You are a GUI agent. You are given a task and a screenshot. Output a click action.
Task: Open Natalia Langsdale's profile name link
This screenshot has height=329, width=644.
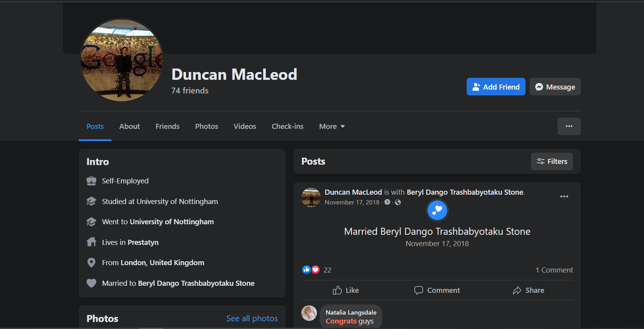(351, 312)
